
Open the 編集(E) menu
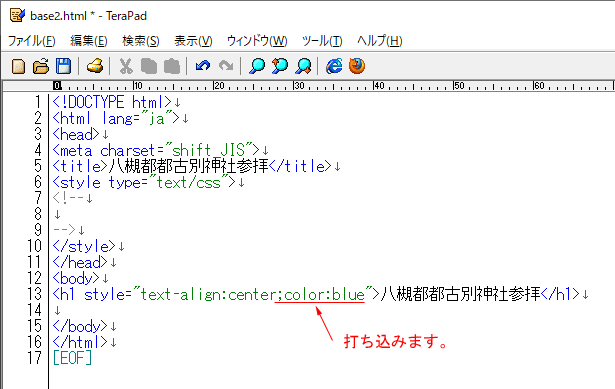click(x=89, y=41)
